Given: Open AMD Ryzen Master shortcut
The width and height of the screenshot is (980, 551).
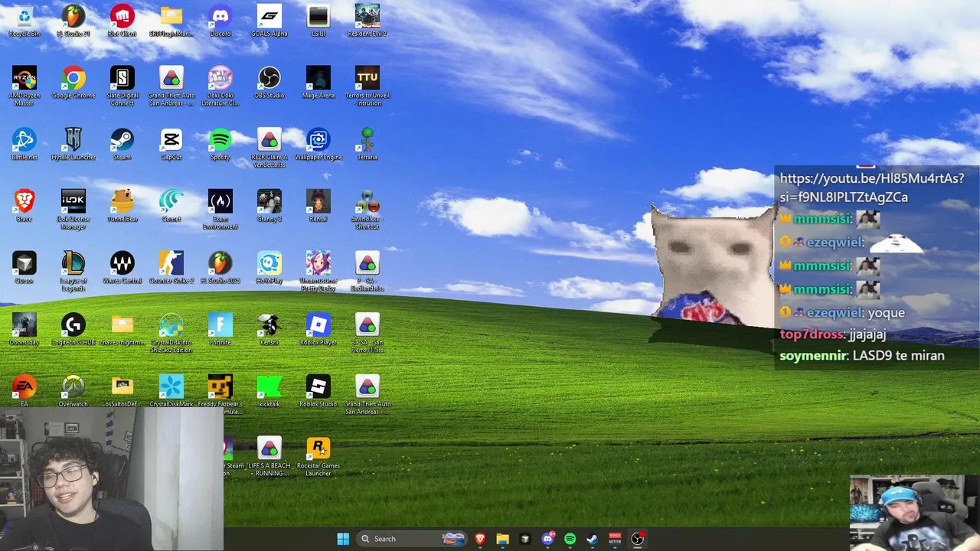Looking at the screenshot, I should [24, 86].
